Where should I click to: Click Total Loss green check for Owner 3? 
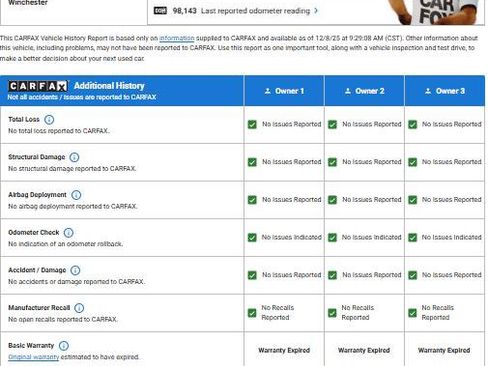tap(413, 124)
